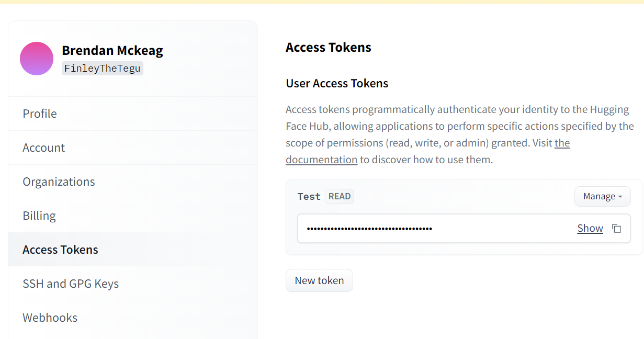Viewport: 644px width, 339px height.
Task: Open the Manage dropdown for Test token
Action: tap(602, 197)
